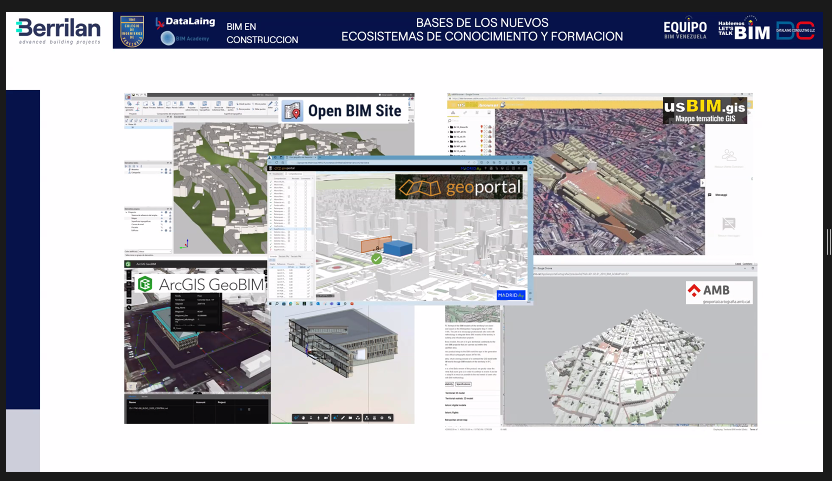Image resolution: width=832 pixels, height=481 pixels.
Task: Collapse the usBIM.gis right side panel arrow
Action: tap(703, 183)
